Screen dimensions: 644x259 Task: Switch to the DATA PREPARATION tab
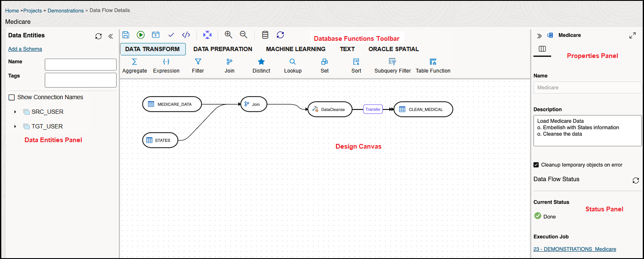[222, 49]
